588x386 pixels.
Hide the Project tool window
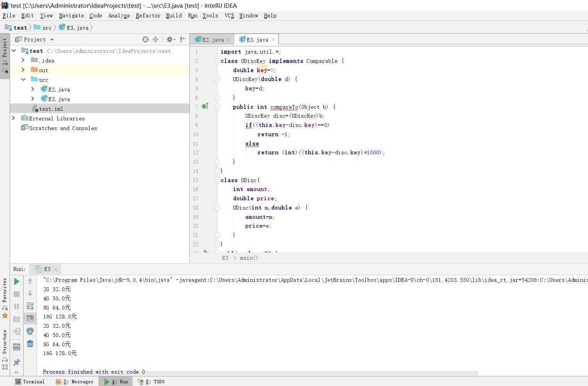(x=183, y=39)
